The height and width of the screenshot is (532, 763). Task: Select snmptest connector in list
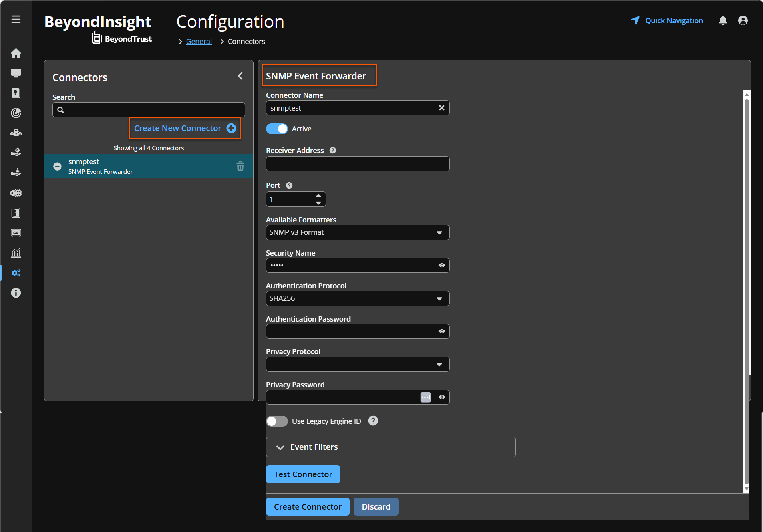click(149, 166)
